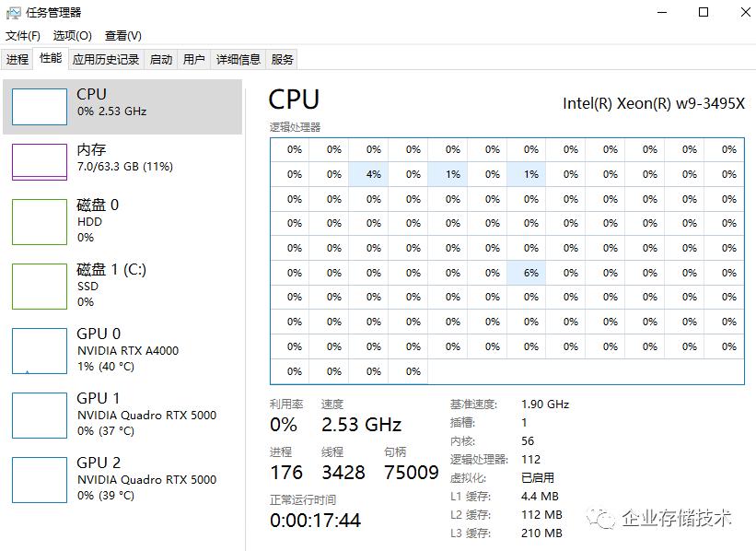Switch to the 进程 tab

click(17, 59)
